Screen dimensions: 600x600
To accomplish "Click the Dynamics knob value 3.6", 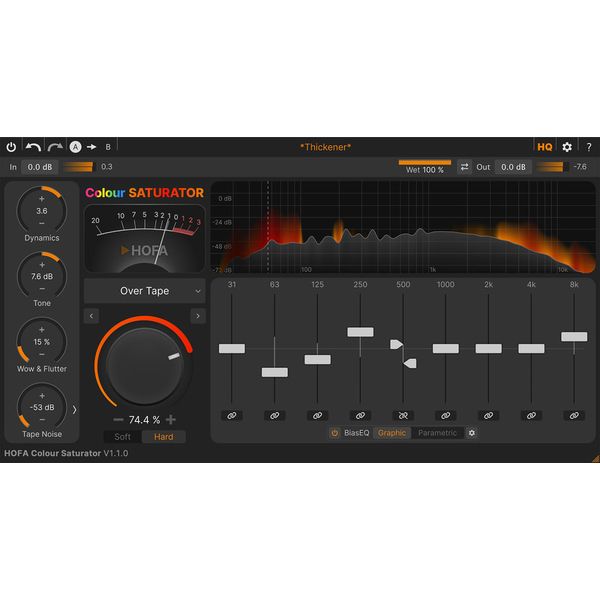I will coord(42,211).
